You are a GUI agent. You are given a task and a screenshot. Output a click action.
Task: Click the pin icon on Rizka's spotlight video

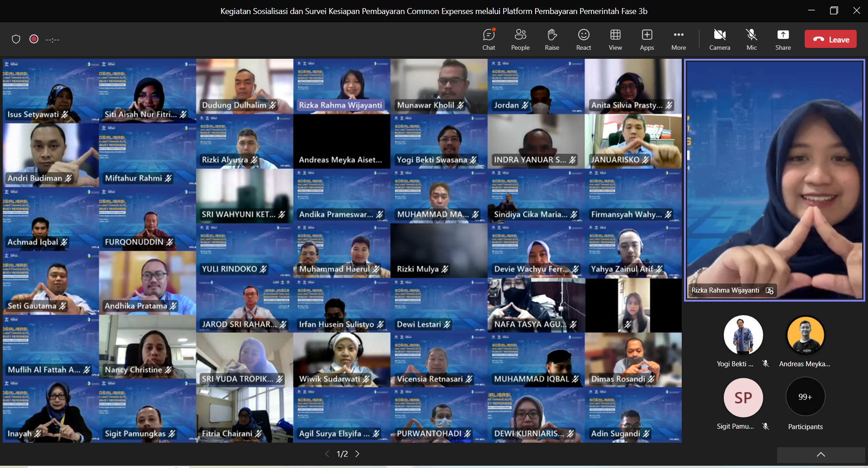point(769,291)
